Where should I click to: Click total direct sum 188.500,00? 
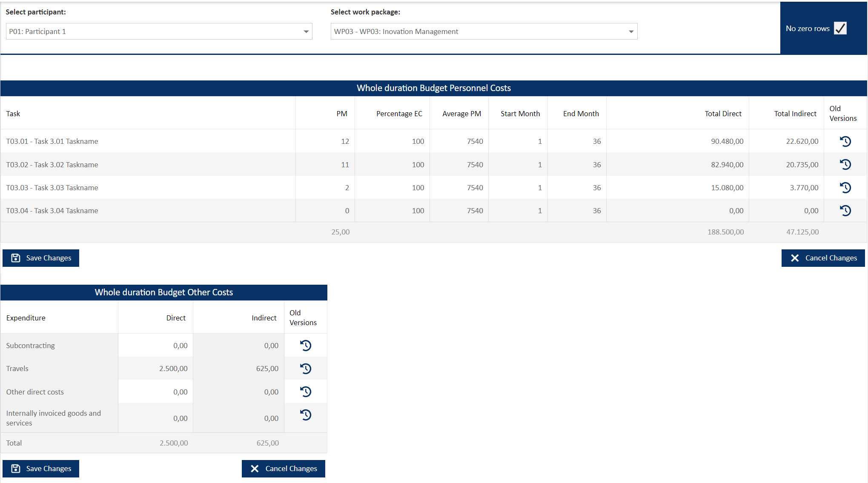tap(725, 232)
